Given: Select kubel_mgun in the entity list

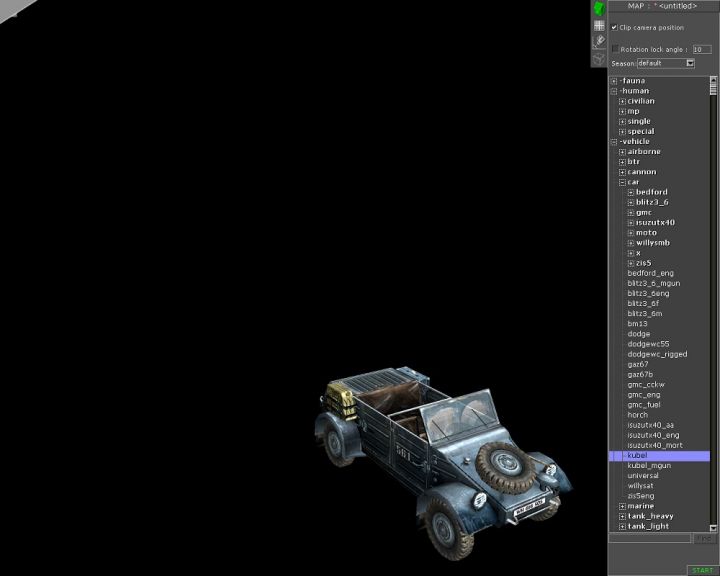Looking at the screenshot, I should coord(647,466).
